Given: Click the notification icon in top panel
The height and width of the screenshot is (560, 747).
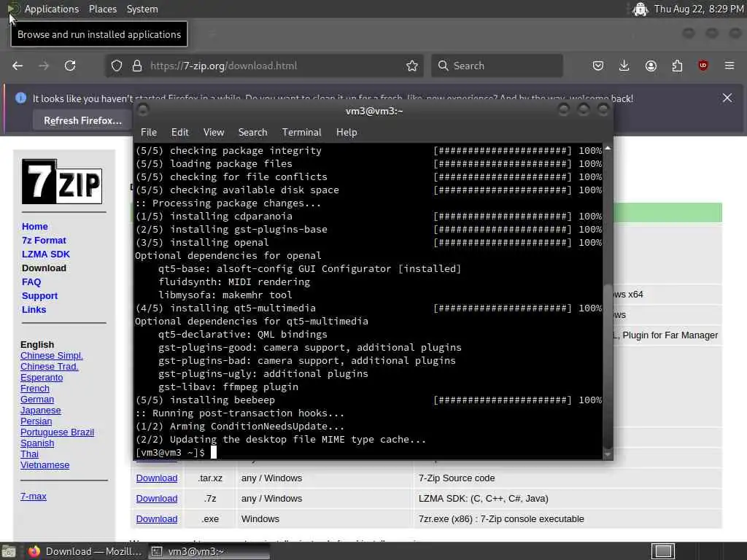Looking at the screenshot, I should coord(640,9).
